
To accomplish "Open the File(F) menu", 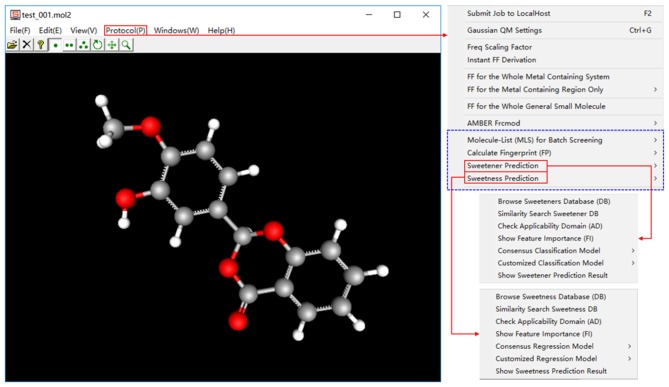I will [20, 30].
